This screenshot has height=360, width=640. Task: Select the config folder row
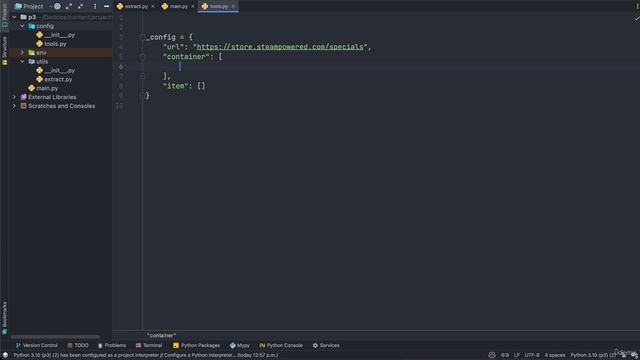(60, 26)
